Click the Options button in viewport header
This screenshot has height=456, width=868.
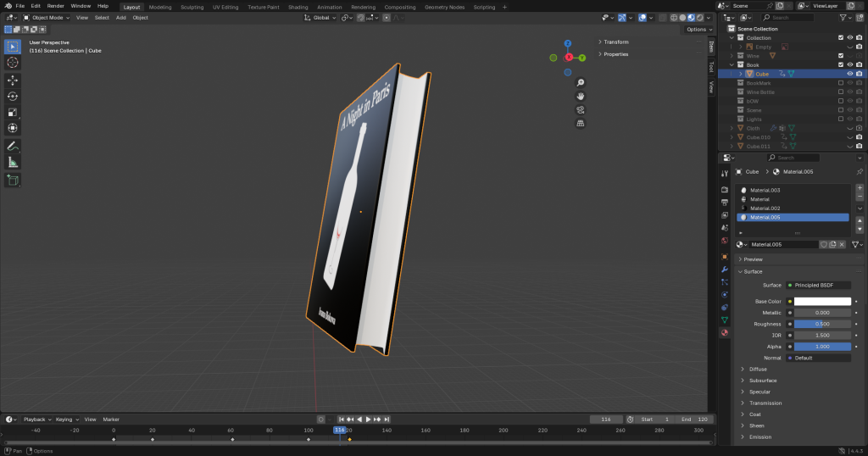(698, 30)
